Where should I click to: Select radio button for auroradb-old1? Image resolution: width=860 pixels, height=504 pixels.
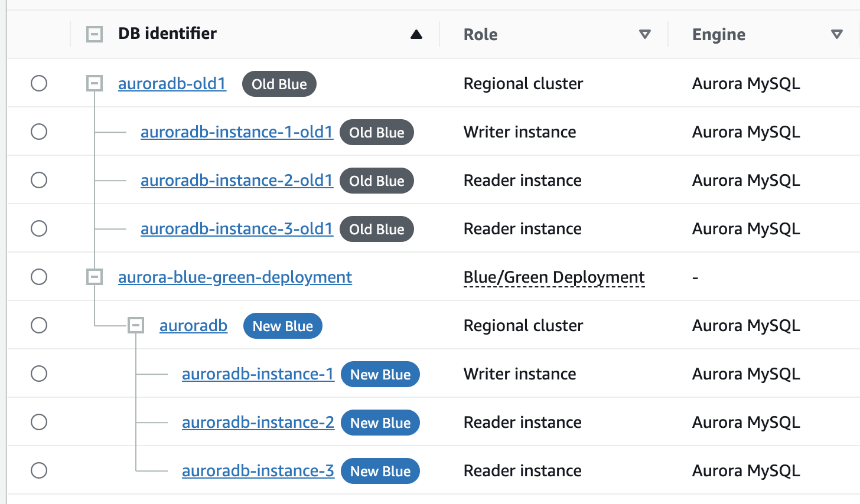(x=39, y=83)
